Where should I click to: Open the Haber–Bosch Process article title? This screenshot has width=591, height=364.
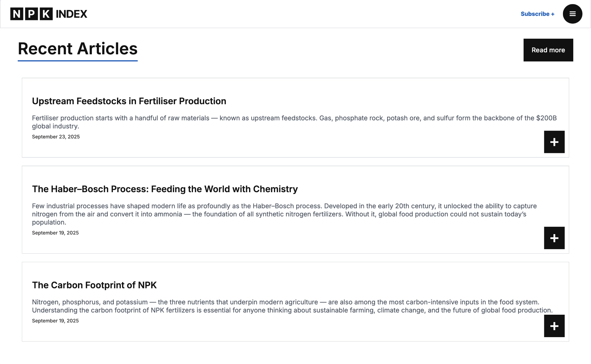(165, 189)
